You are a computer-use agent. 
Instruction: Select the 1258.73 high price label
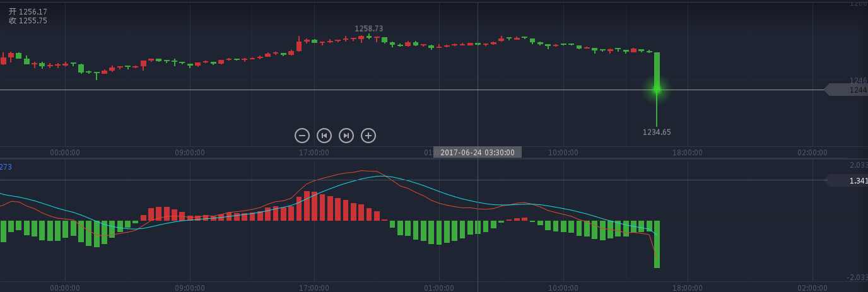[368, 29]
